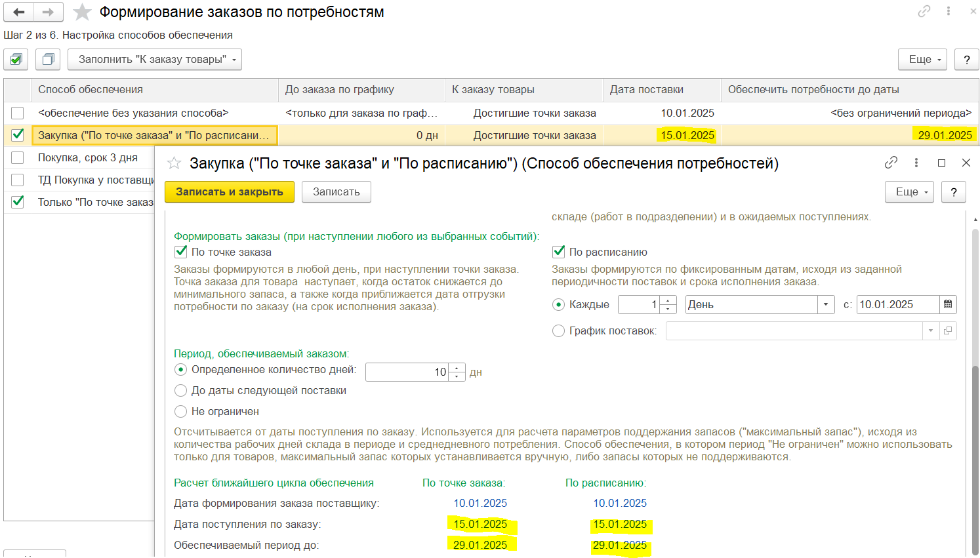Toggle the "По точке заказа" checkbox
Viewport: 980px width, 558px height.
pyautogui.click(x=181, y=252)
